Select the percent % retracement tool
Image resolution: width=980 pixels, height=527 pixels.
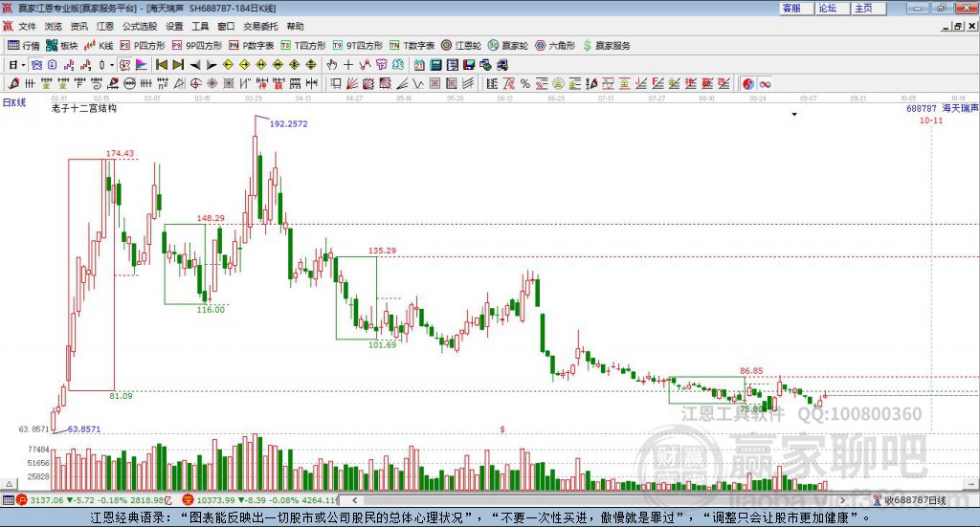525,83
